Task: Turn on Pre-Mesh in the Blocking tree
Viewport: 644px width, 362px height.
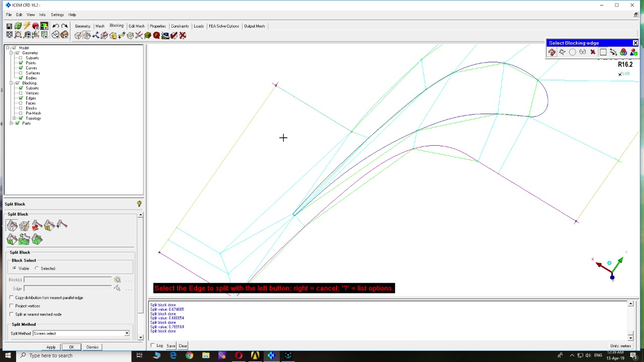Action: click(21, 113)
